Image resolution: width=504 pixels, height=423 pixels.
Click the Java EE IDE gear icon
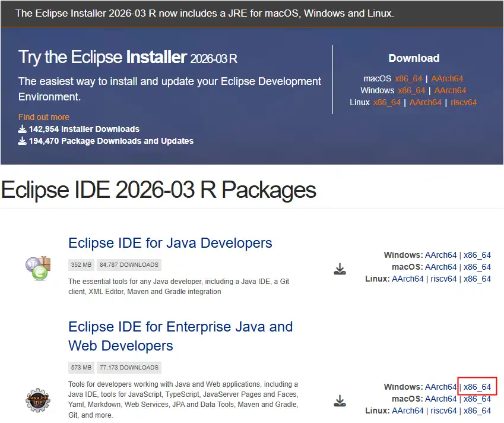pyautogui.click(x=38, y=400)
